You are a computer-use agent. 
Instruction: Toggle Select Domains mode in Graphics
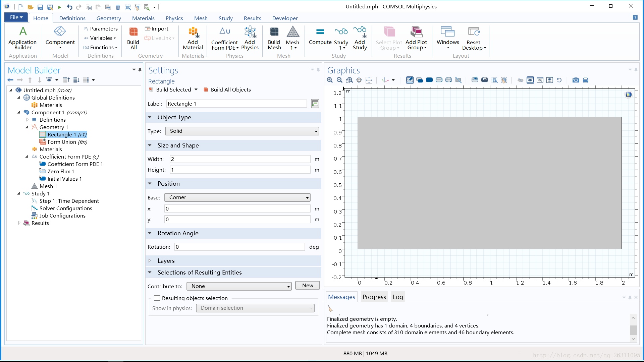pos(429,80)
